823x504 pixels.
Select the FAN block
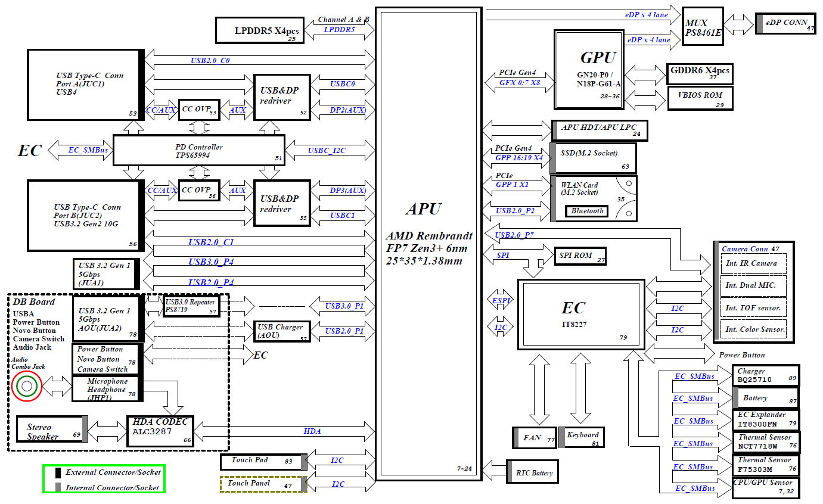pos(532,438)
